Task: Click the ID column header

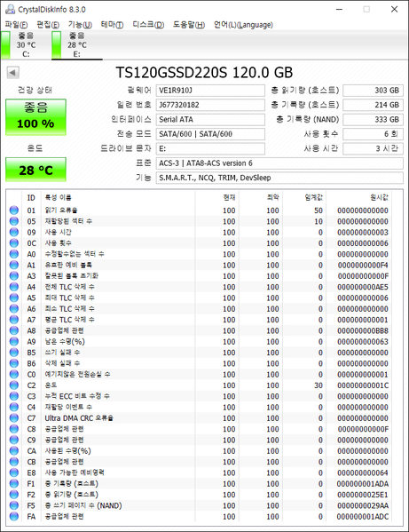Action: pyautogui.click(x=31, y=197)
